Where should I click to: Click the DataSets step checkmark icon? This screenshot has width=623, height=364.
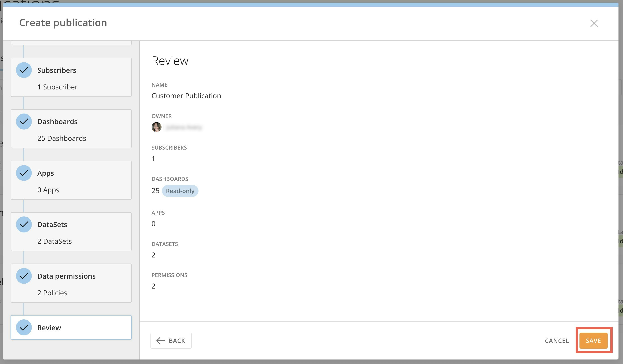pyautogui.click(x=24, y=225)
